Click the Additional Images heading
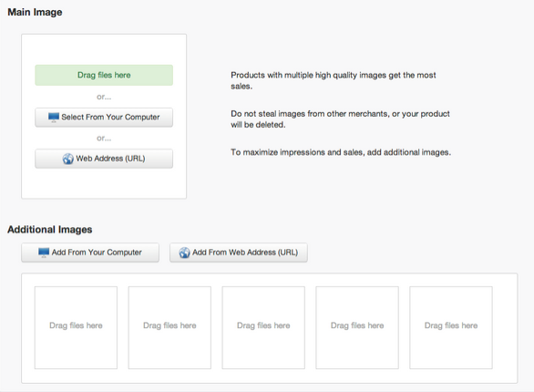This screenshot has height=392, width=534. coord(50,230)
